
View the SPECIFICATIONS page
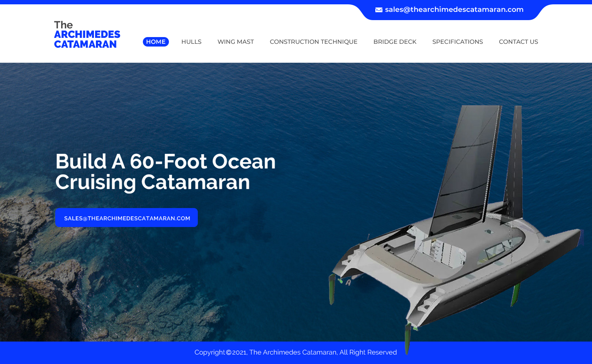point(457,42)
